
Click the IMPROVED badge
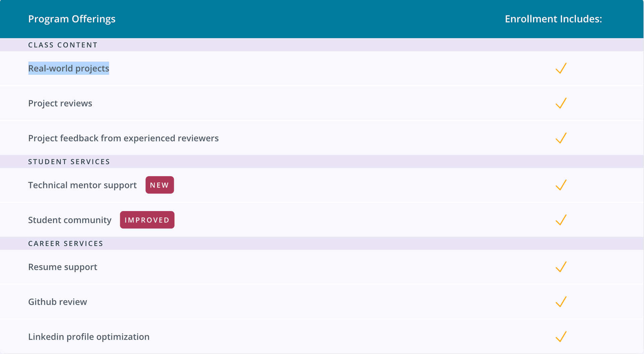(x=147, y=220)
